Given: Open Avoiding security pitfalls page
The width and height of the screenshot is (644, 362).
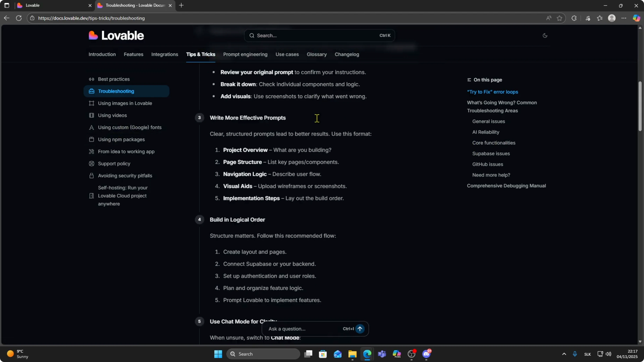Looking at the screenshot, I should click(x=125, y=176).
